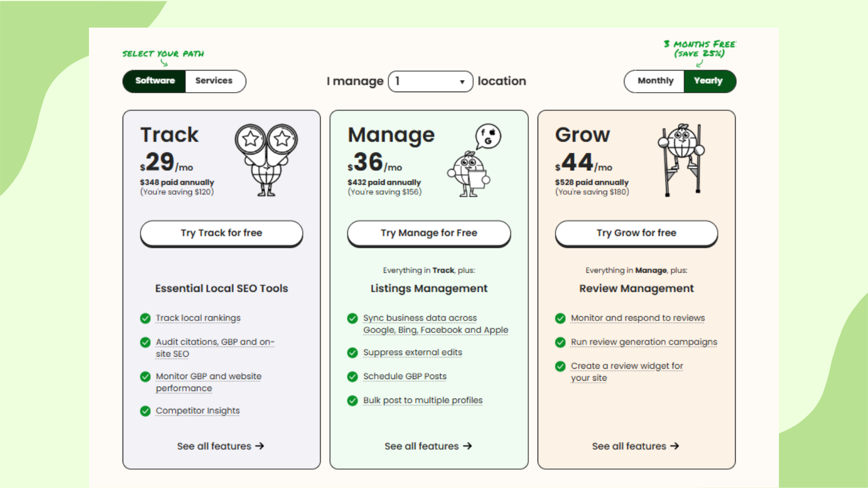The width and height of the screenshot is (868, 488).
Task: Select Yearly billing
Action: coord(709,81)
